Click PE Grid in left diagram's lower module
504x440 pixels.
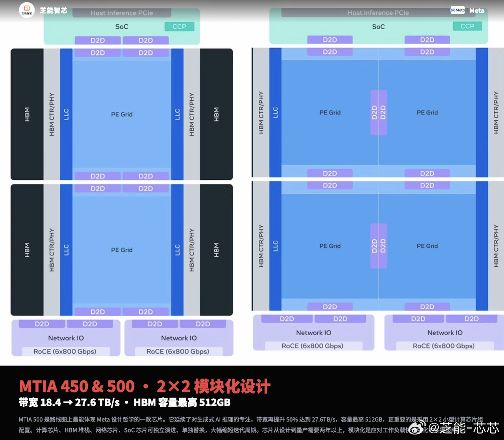(x=122, y=250)
